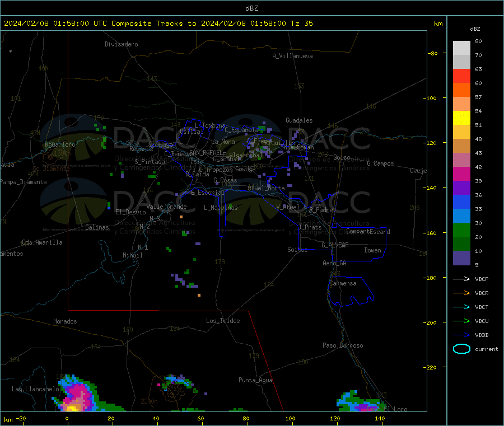The width and height of the screenshot is (504, 426).
Task: Click the 'Divisadero' map label
Action: (x=121, y=44)
